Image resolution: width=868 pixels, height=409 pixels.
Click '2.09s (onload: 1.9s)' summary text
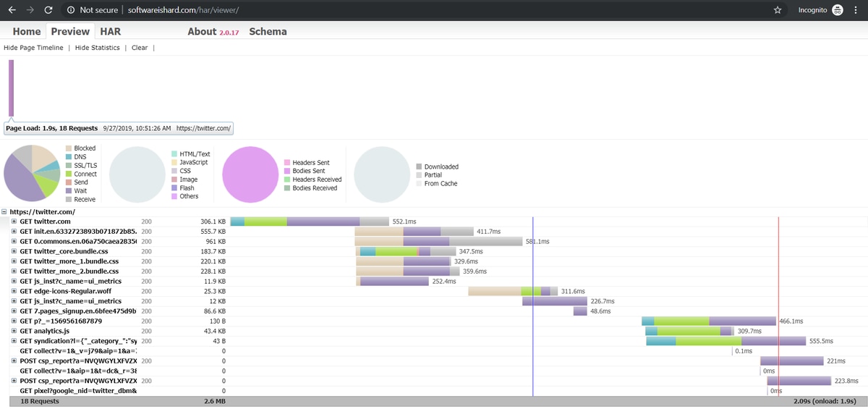pyautogui.click(x=825, y=400)
